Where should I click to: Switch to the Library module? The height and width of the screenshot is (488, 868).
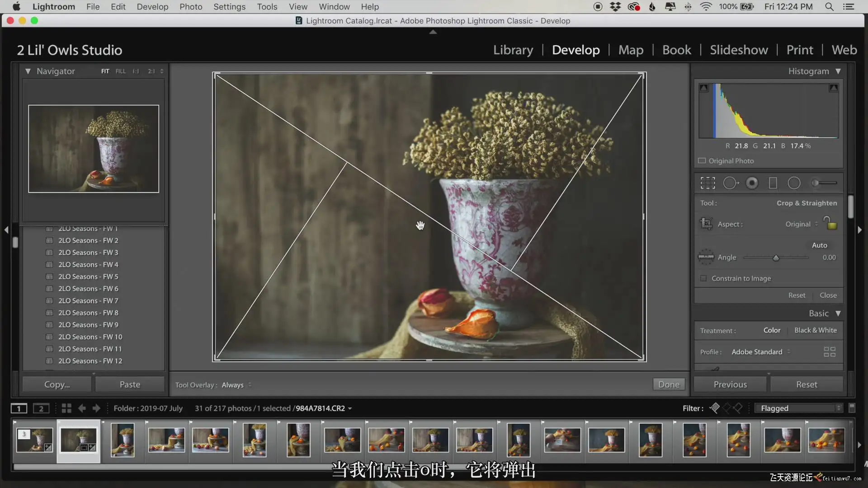coord(513,50)
